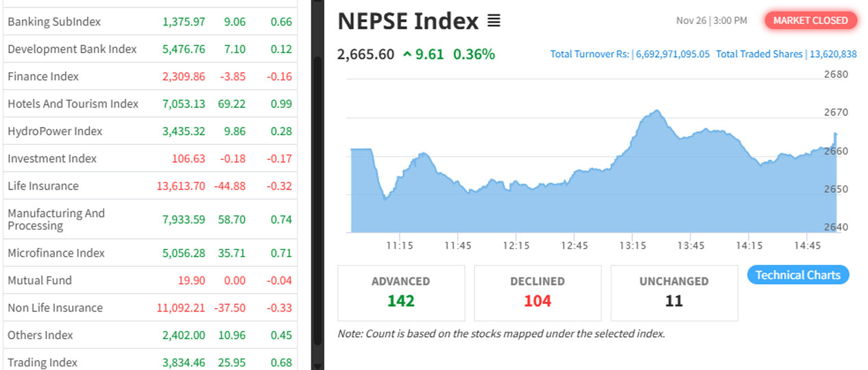868x370 pixels.
Task: Open the Technical Charts button
Action: [797, 275]
